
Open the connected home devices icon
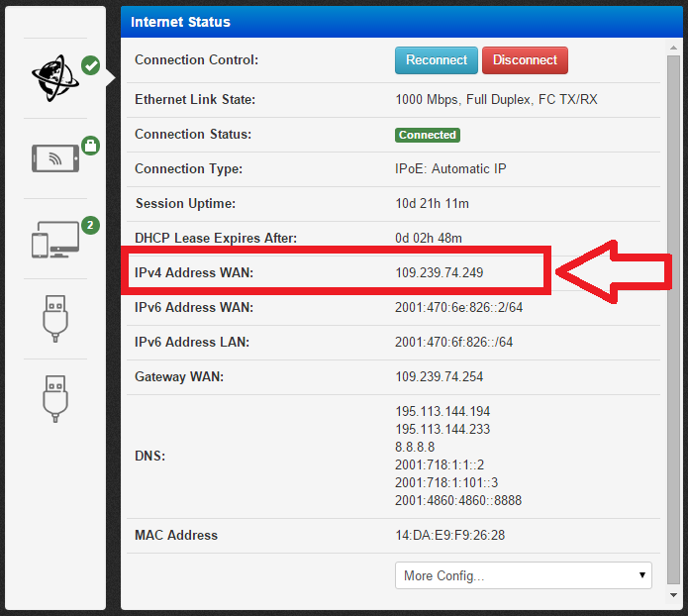tap(54, 239)
